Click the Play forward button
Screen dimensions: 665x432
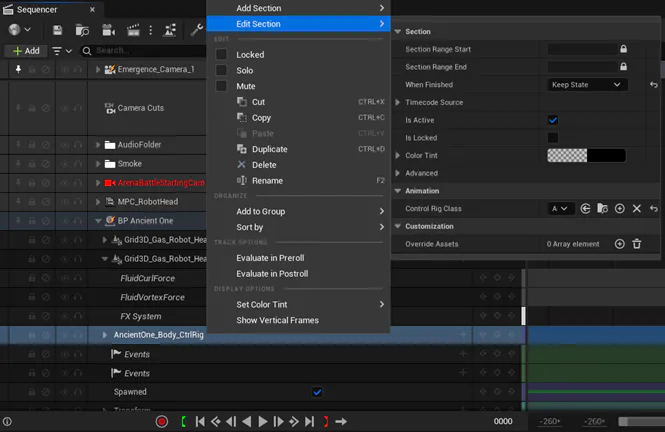[263, 421]
